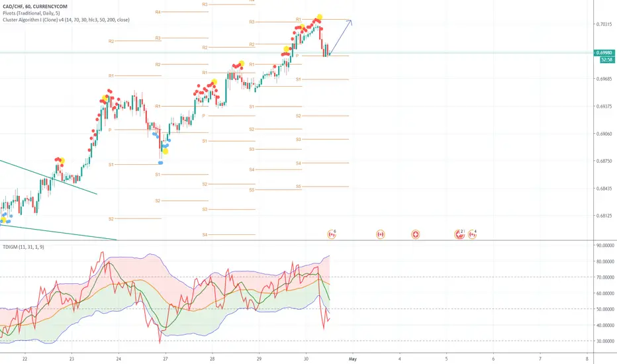Image resolution: width=617 pixels, height=364 pixels.
Task: Click the 30.00000 oscillator scale label
Action: [605, 341]
